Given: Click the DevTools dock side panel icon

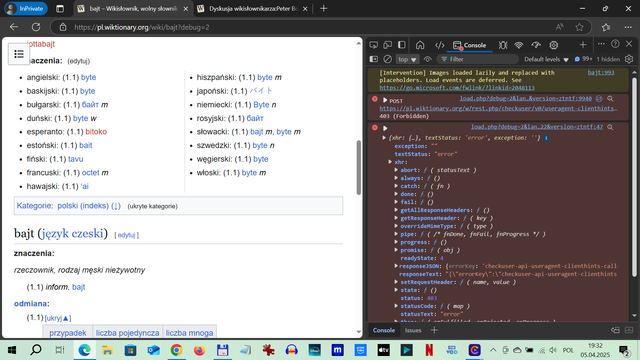Looking at the screenshot, I should pos(402,45).
